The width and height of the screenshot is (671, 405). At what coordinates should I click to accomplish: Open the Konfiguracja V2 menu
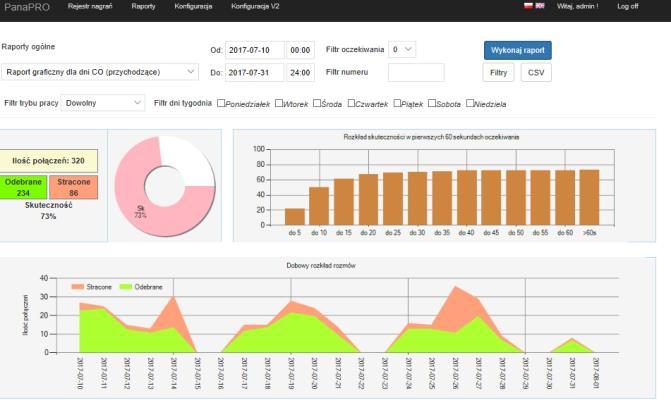pyautogui.click(x=255, y=6)
